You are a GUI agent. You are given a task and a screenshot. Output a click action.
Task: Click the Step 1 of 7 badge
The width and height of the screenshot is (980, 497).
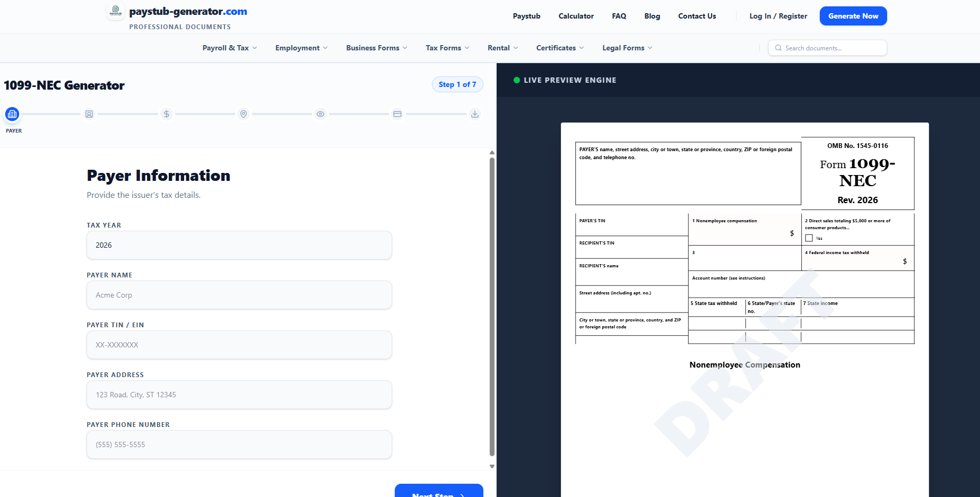coord(457,84)
